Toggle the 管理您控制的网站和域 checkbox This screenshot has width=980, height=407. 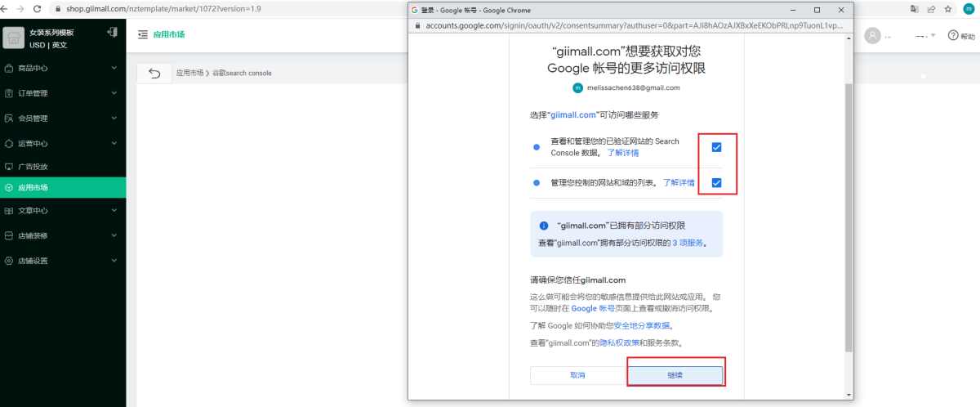tap(716, 182)
